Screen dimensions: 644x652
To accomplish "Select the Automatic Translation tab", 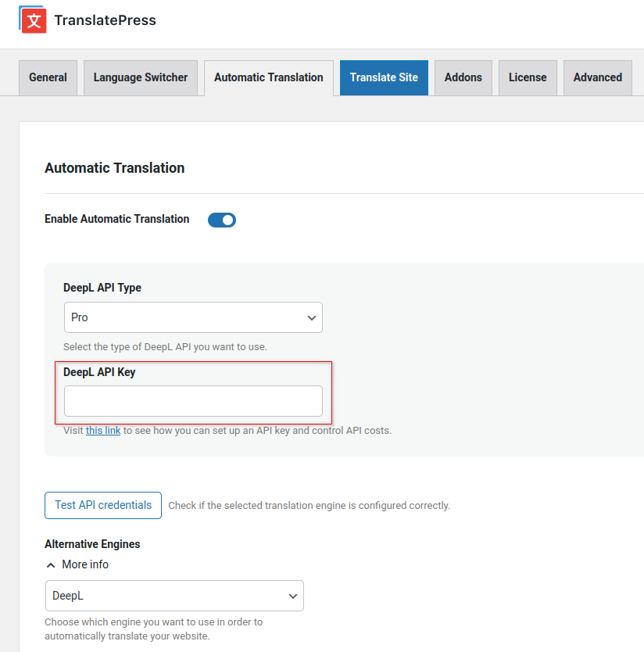I will coord(268,77).
